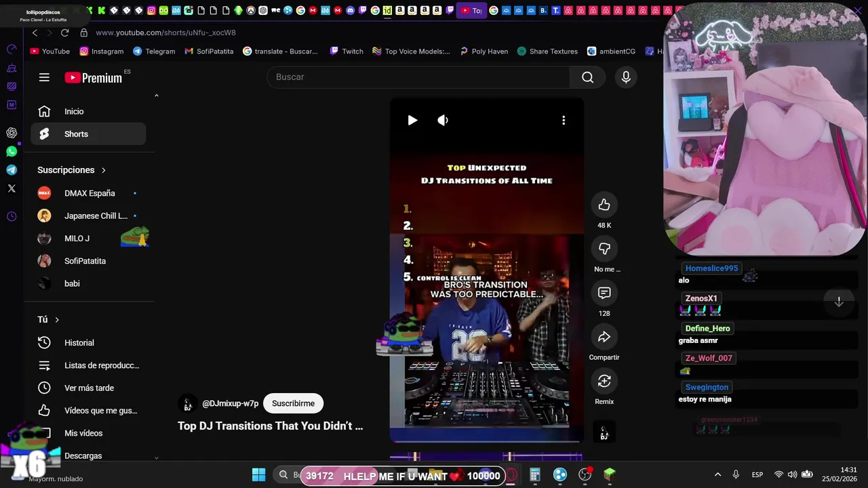
Task: Click the Swegington username in chat
Action: tap(707, 388)
